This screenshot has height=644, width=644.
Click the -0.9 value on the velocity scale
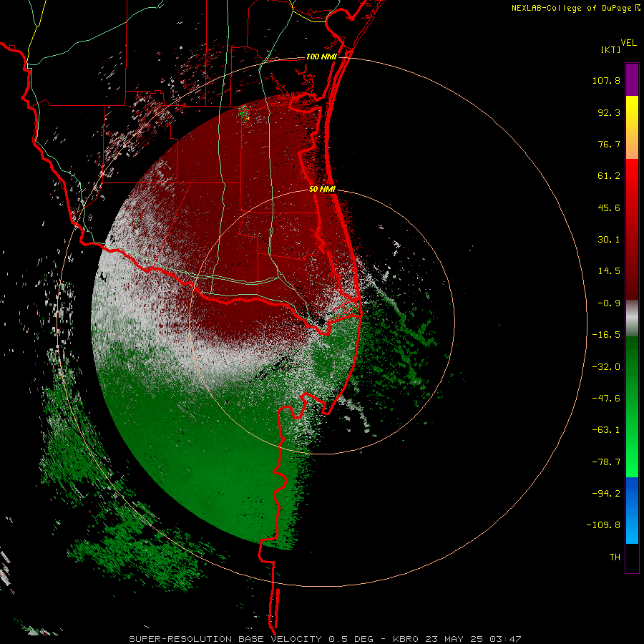point(609,303)
